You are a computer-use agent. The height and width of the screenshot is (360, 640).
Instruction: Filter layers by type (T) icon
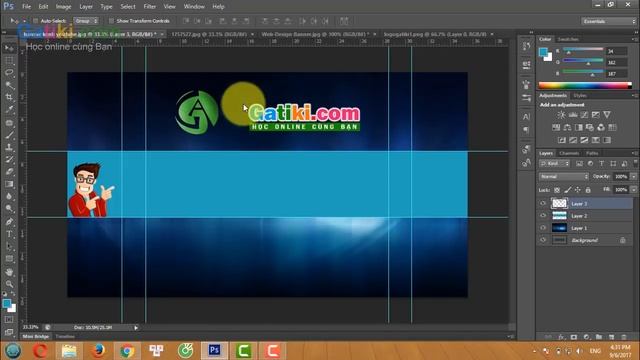pos(602,163)
